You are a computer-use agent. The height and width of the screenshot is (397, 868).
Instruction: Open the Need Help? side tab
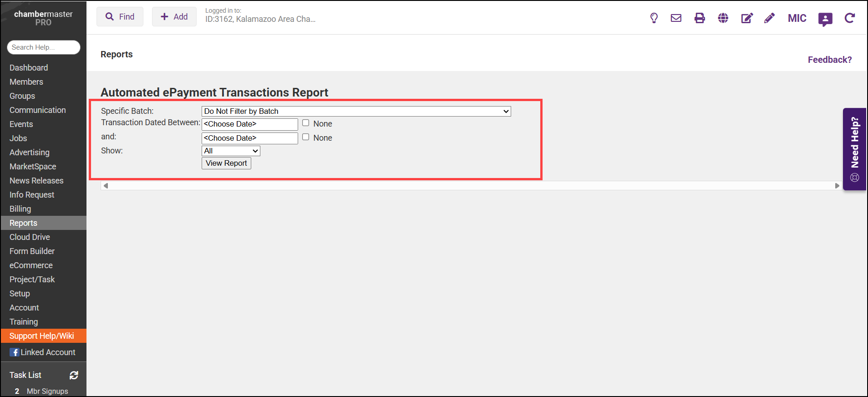854,149
